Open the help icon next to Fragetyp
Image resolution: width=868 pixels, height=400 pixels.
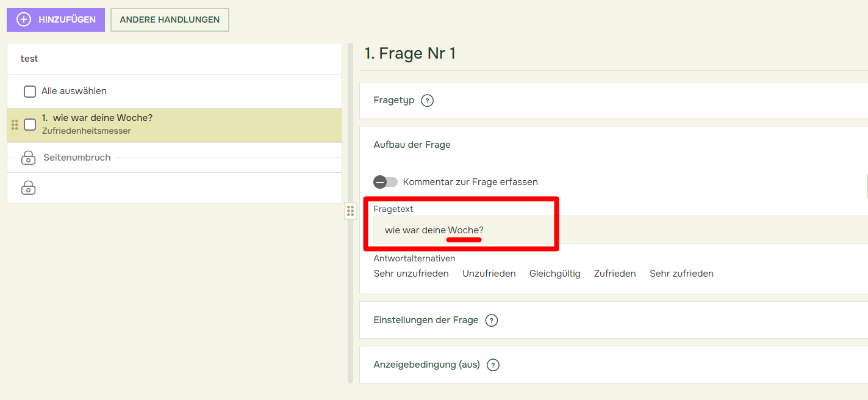(x=428, y=101)
